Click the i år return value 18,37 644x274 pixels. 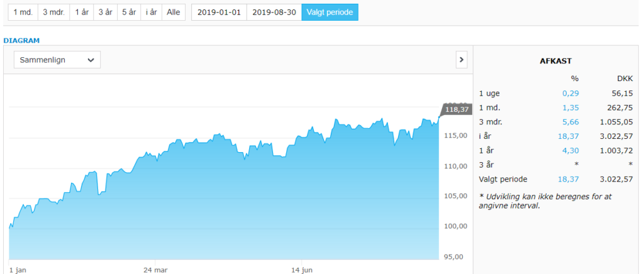[x=569, y=136]
